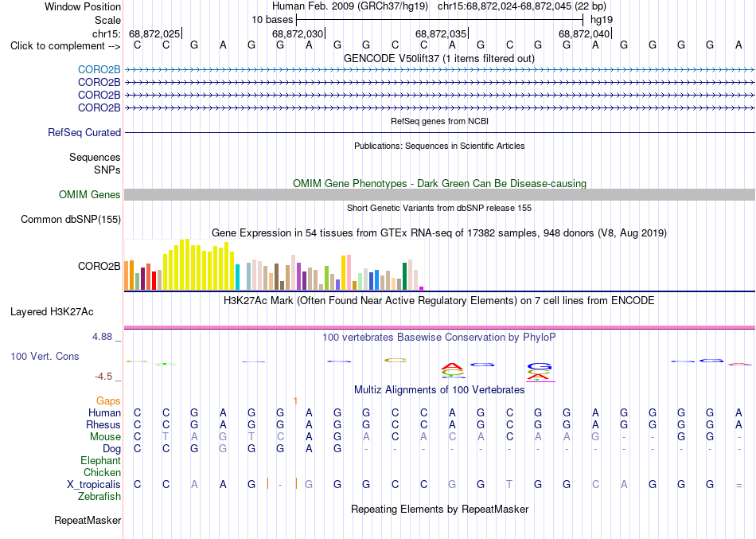Screen dimensions: 756x539
Task: Click the Gaps row label
Action: click(108, 401)
